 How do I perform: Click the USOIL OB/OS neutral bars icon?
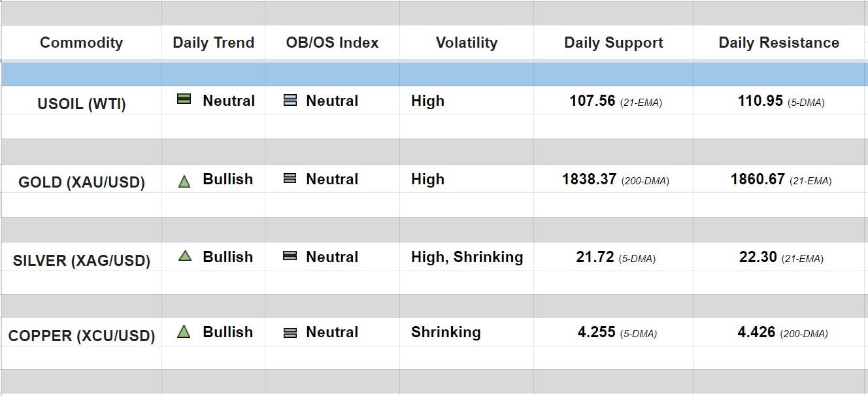[290, 101]
